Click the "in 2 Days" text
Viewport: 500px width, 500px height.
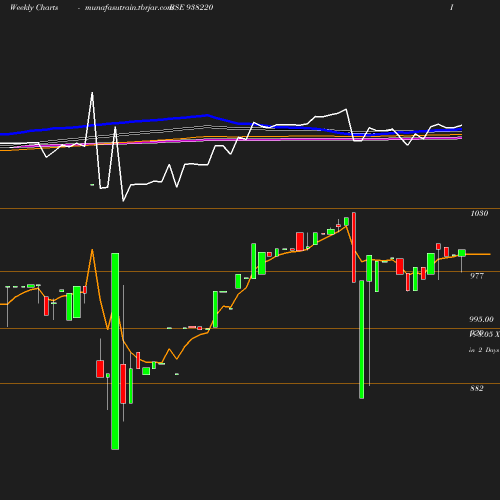click(484, 350)
